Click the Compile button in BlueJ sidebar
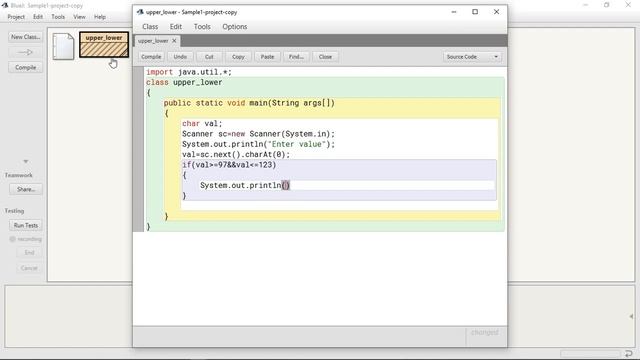The image size is (640, 360). coord(25,67)
